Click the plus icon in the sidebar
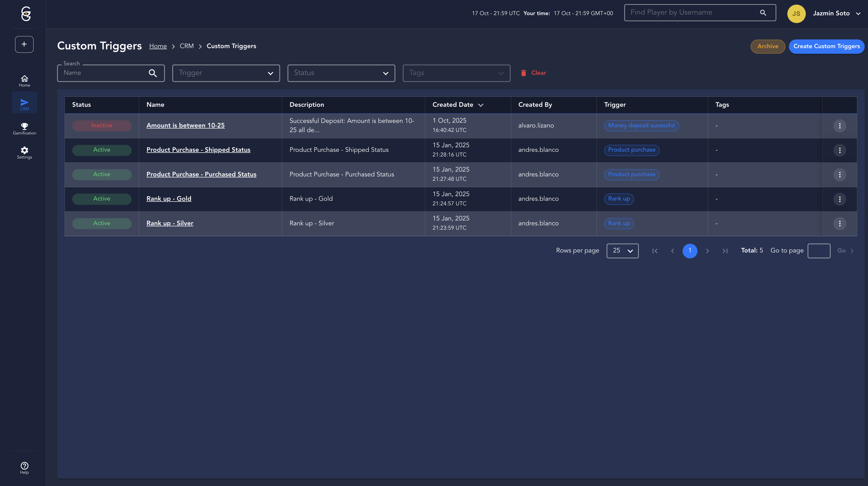 click(x=24, y=44)
